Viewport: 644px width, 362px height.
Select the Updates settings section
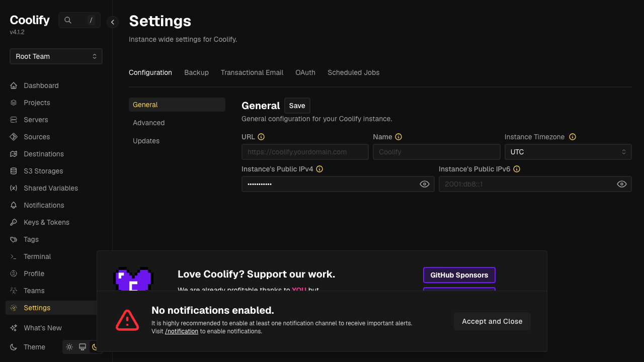(177, 141)
